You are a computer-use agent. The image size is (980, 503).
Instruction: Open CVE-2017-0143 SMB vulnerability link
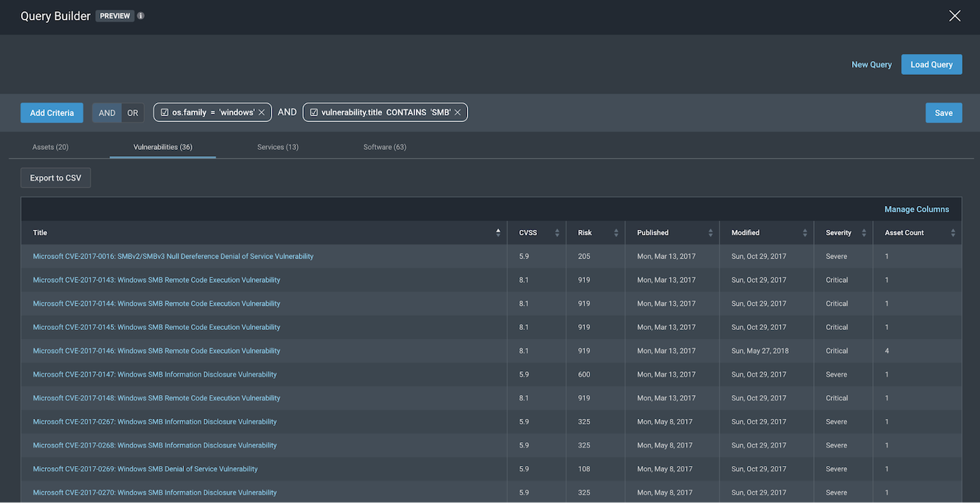click(156, 280)
